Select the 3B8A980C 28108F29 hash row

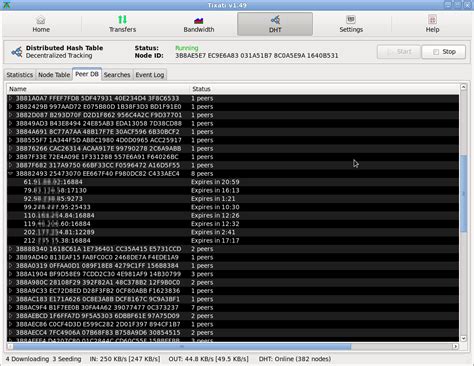tap(233, 282)
